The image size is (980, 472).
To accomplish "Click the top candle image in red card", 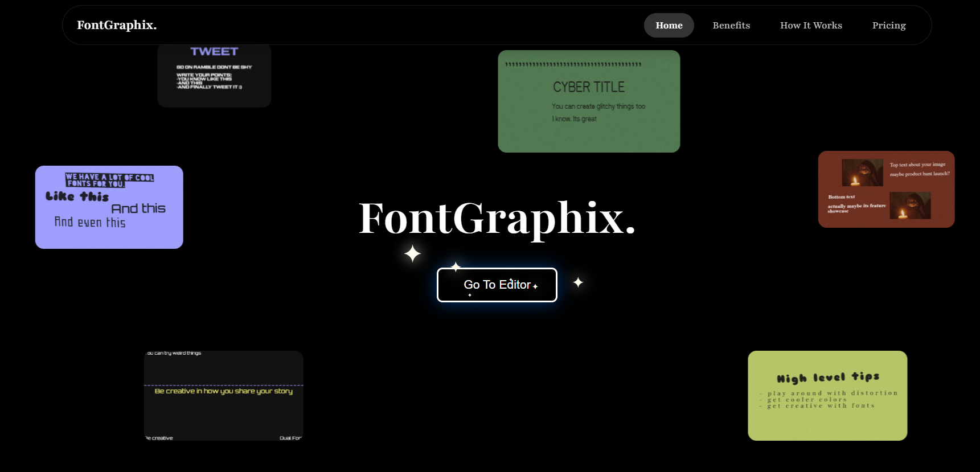I will (x=862, y=173).
